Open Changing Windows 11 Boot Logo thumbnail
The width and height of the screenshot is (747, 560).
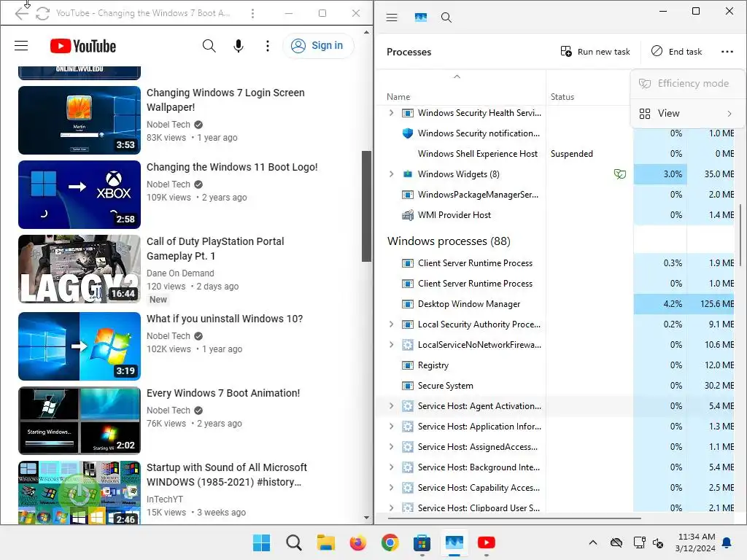pos(80,194)
